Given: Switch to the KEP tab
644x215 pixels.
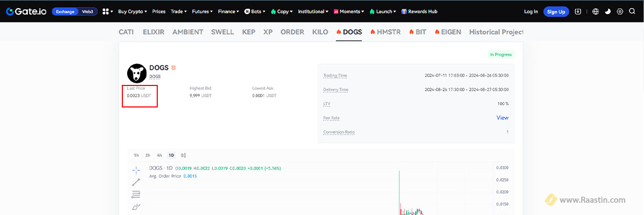Looking at the screenshot, I should pyautogui.click(x=249, y=32).
